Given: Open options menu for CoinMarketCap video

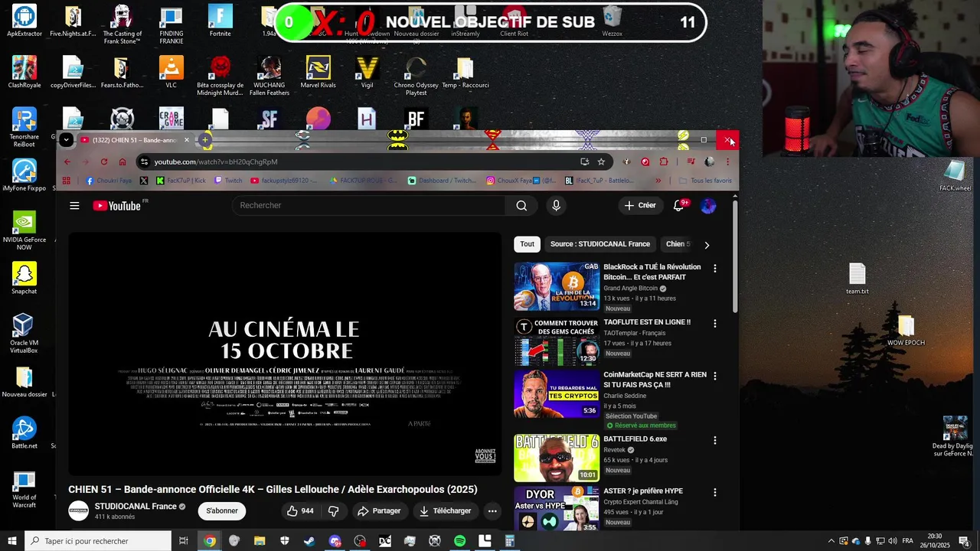Looking at the screenshot, I should (715, 376).
